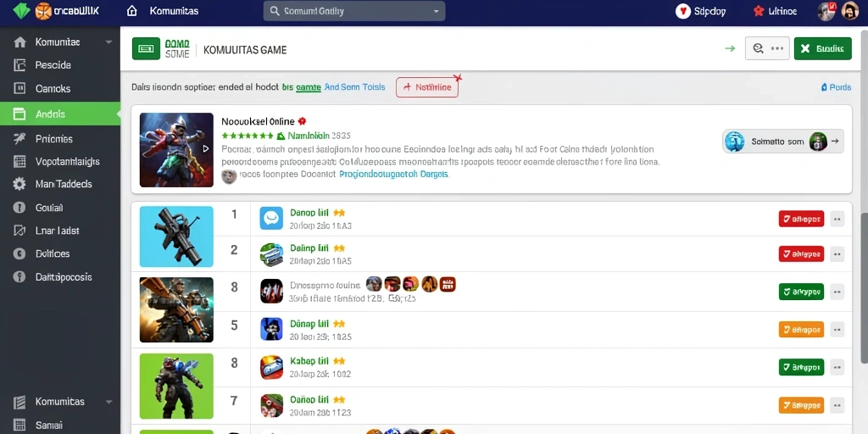Click the red star Lirtinoe icon

[759, 11]
